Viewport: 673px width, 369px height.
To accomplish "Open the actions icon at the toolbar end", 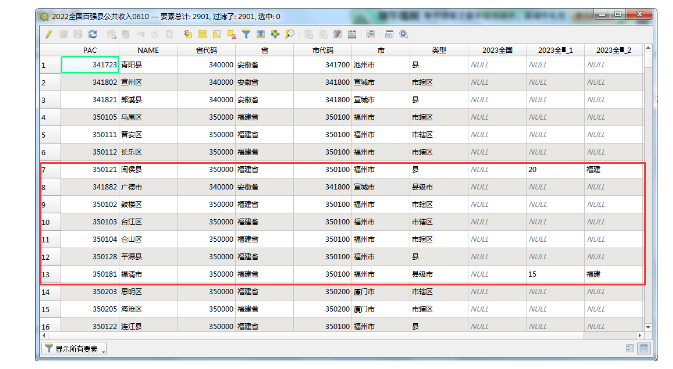I will 403,34.
